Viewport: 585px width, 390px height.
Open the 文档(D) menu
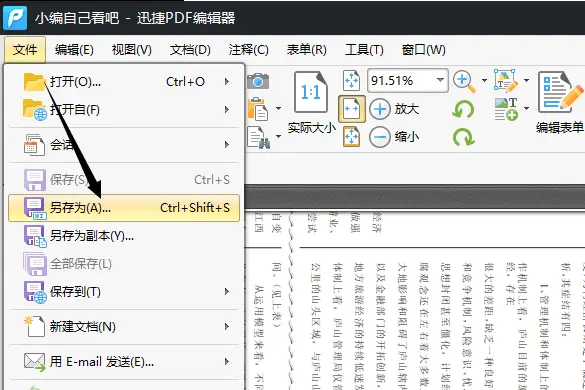[x=190, y=50]
